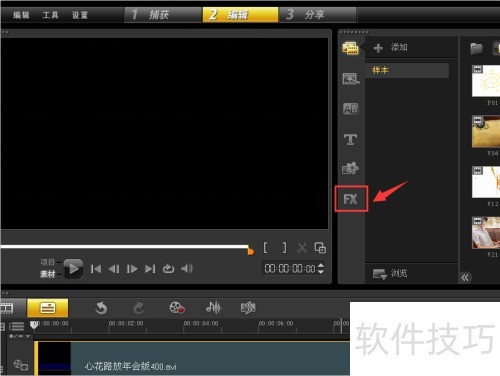
Task: Switch to step 2 编辑 tab
Action: coord(240,15)
